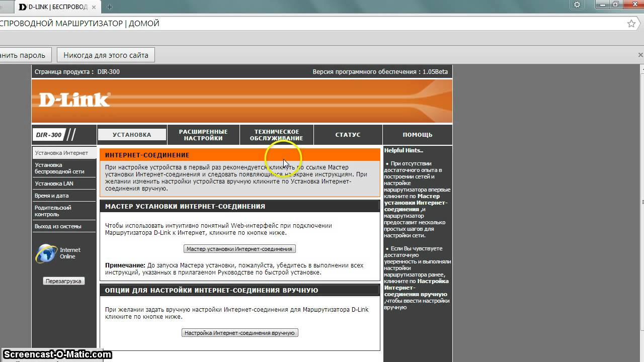Click 'МАСТЕР УСТАНОВКИ ИНТЕРНЕТ-СОЕДИНЕНИЯ' section heading

[185, 207]
